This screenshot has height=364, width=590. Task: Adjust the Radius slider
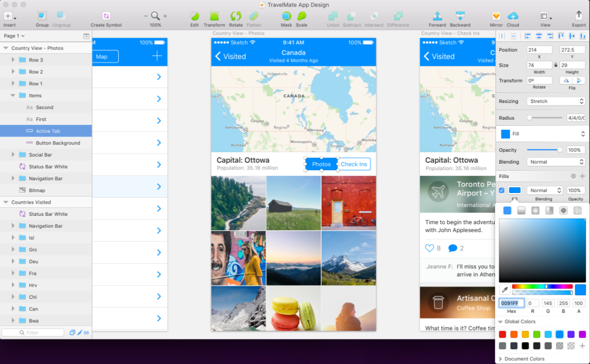tap(545, 118)
